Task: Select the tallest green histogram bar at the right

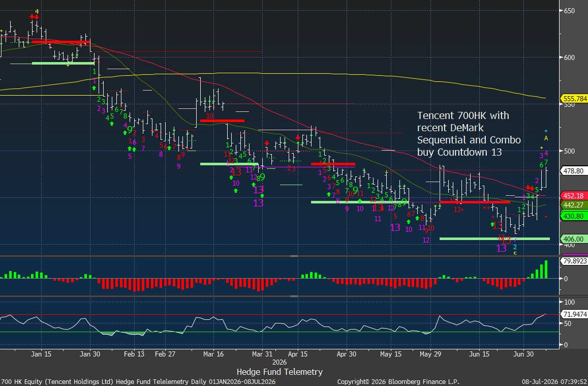Action: 546,270
